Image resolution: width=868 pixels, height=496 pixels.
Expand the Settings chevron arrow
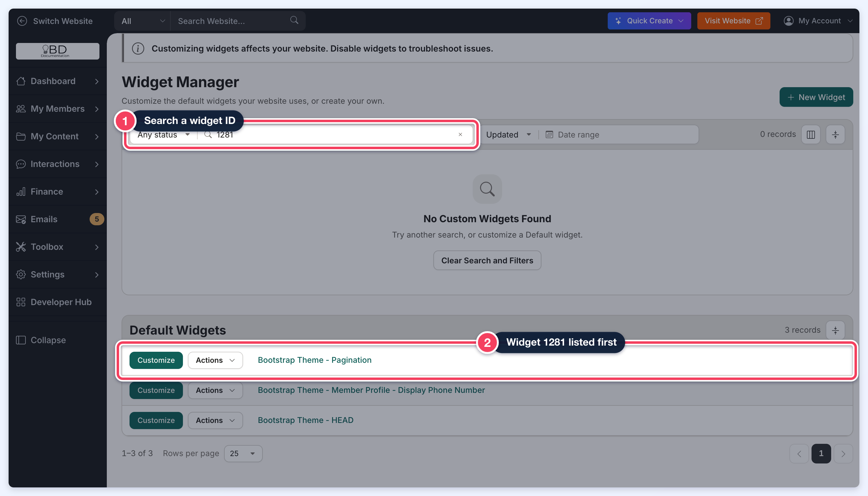pos(97,275)
